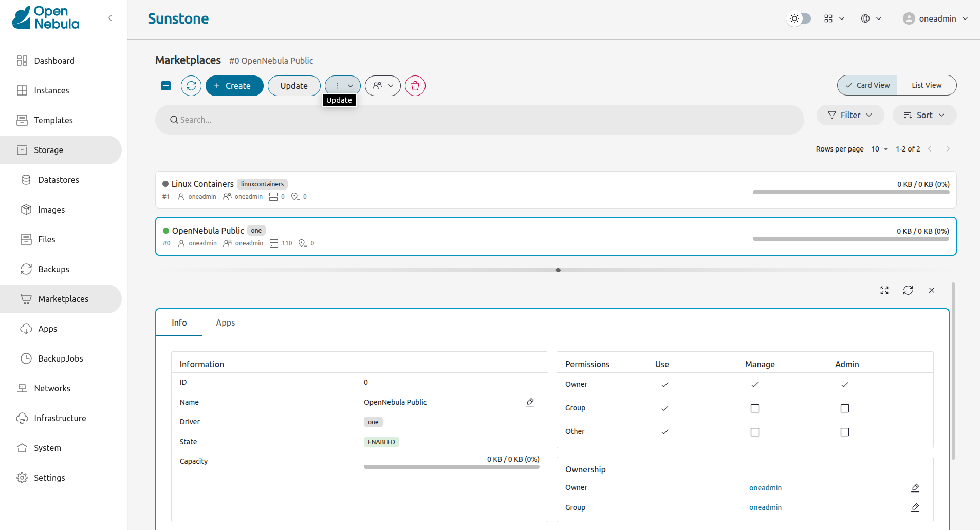Go to previous page of results
The image size is (980, 530).
click(x=930, y=149)
